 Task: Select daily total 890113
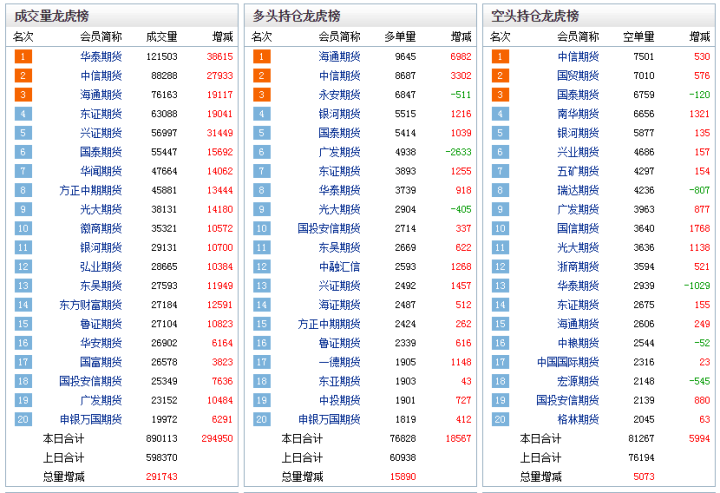click(x=162, y=438)
